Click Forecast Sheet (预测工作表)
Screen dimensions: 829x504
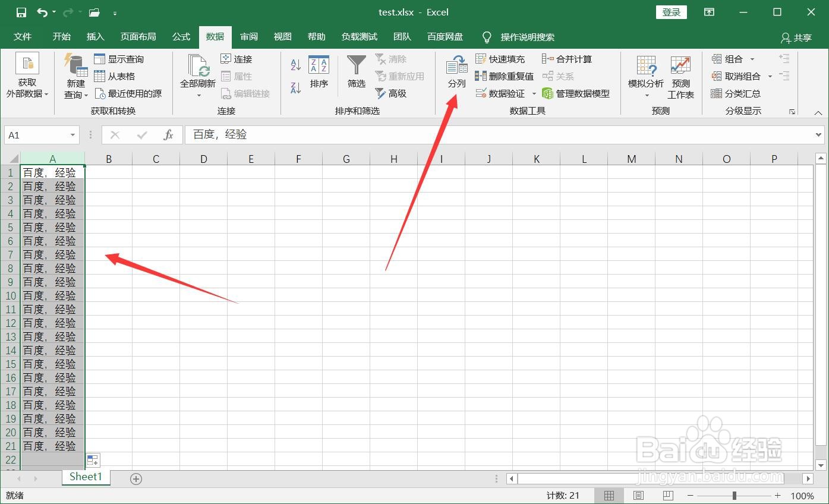click(x=680, y=77)
